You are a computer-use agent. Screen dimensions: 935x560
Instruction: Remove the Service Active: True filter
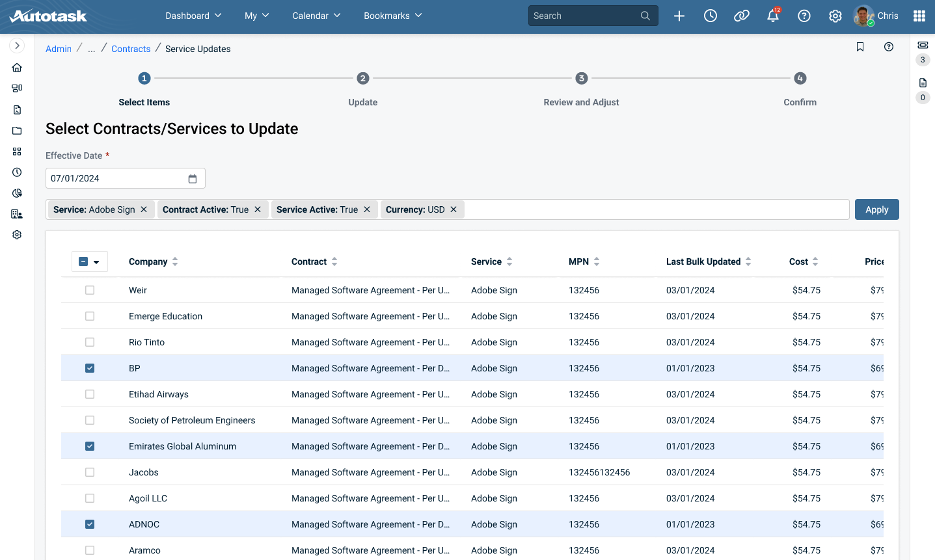pos(367,209)
